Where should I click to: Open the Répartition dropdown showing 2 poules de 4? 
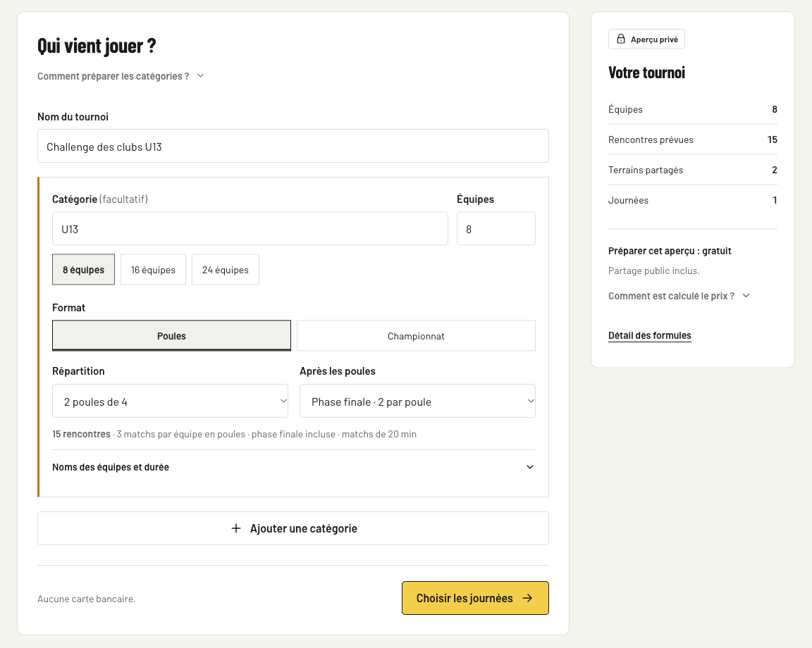(170, 401)
